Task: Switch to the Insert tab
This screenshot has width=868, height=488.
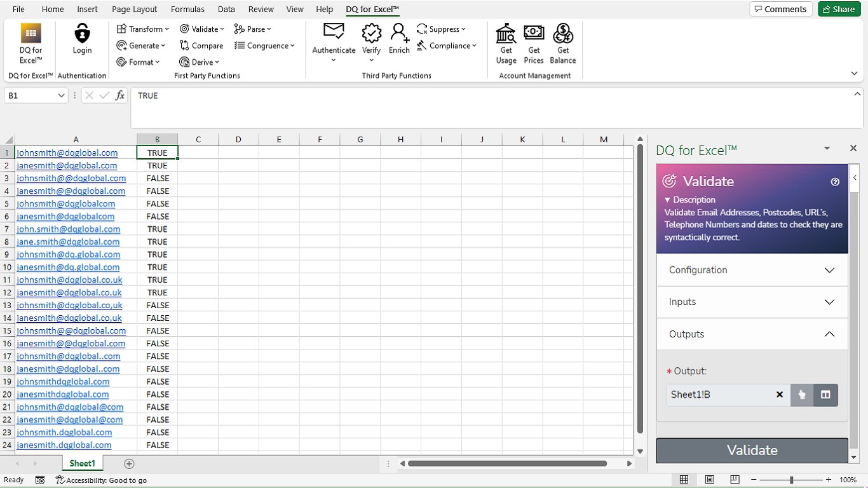Action: [x=88, y=9]
